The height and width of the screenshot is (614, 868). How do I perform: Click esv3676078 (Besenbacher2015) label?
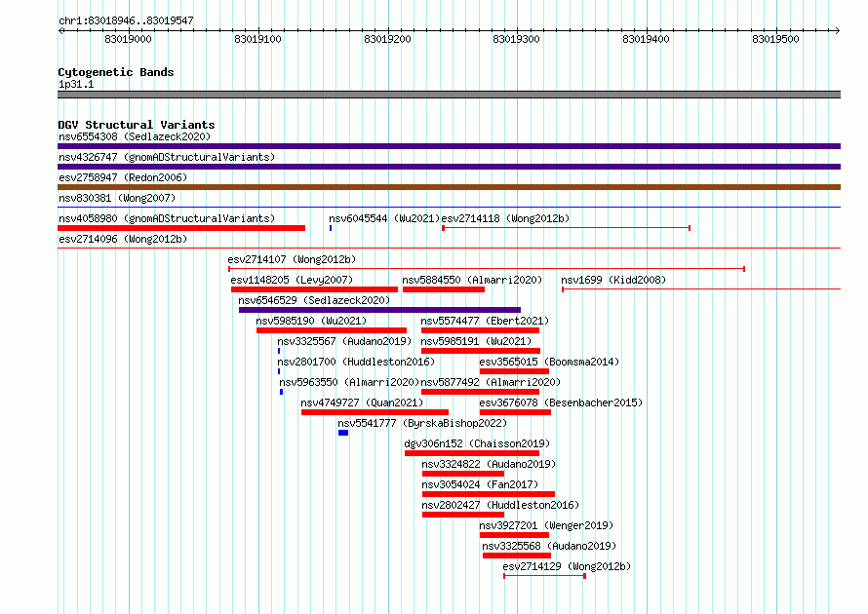[561, 403]
